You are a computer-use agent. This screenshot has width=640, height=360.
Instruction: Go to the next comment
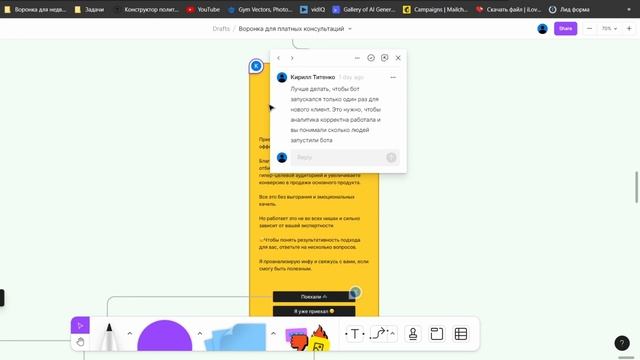click(292, 58)
